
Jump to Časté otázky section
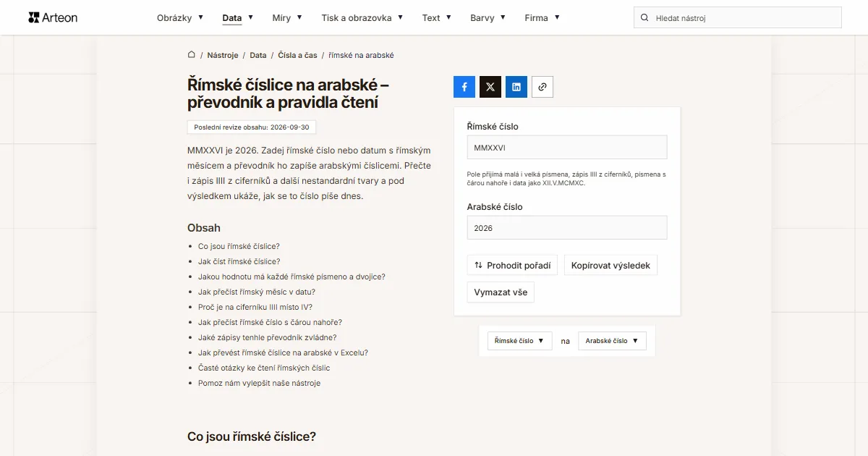pyautogui.click(x=264, y=368)
